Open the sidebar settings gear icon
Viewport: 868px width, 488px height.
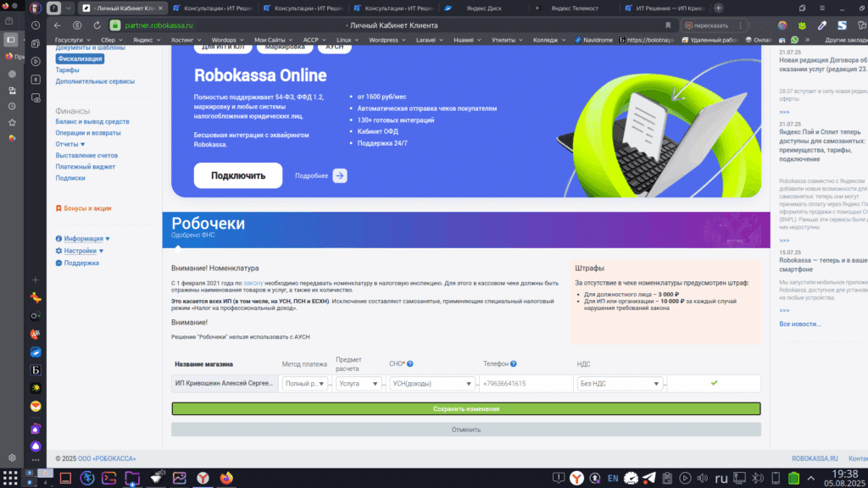12,458
